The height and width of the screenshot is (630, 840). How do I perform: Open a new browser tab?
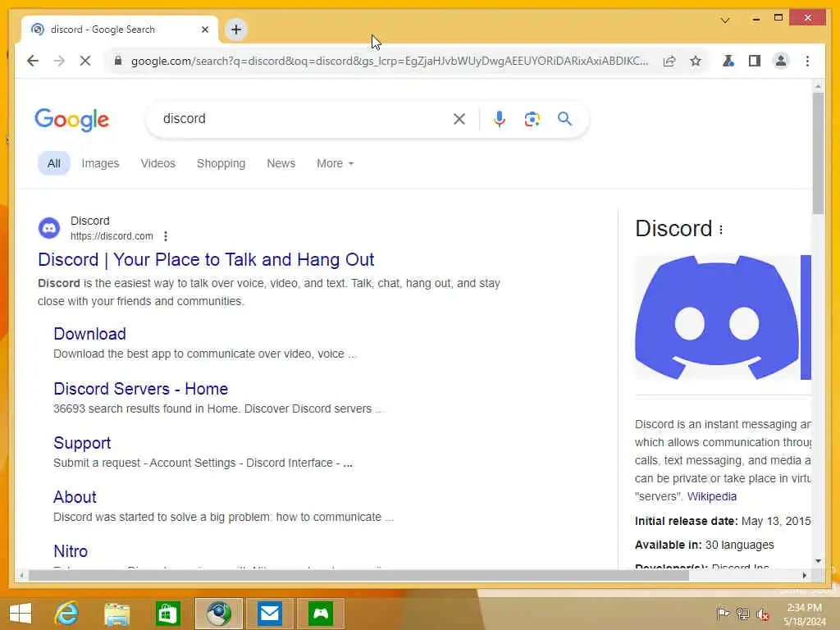click(x=235, y=30)
